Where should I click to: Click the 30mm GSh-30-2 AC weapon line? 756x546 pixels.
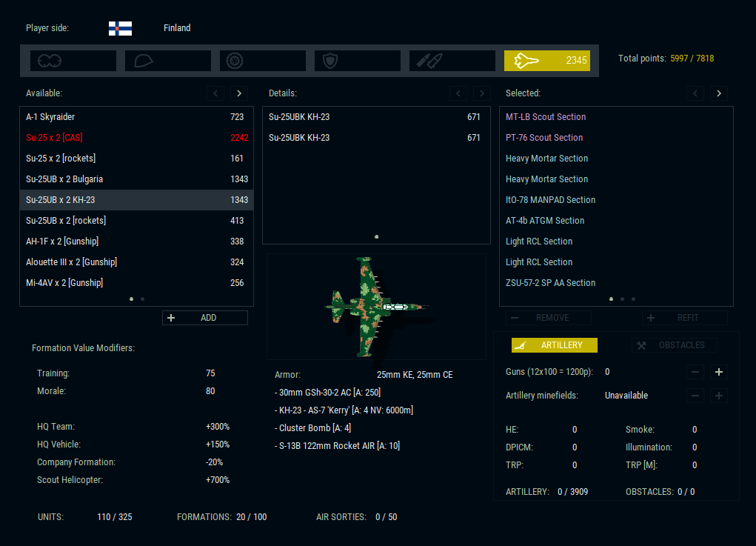tap(328, 393)
